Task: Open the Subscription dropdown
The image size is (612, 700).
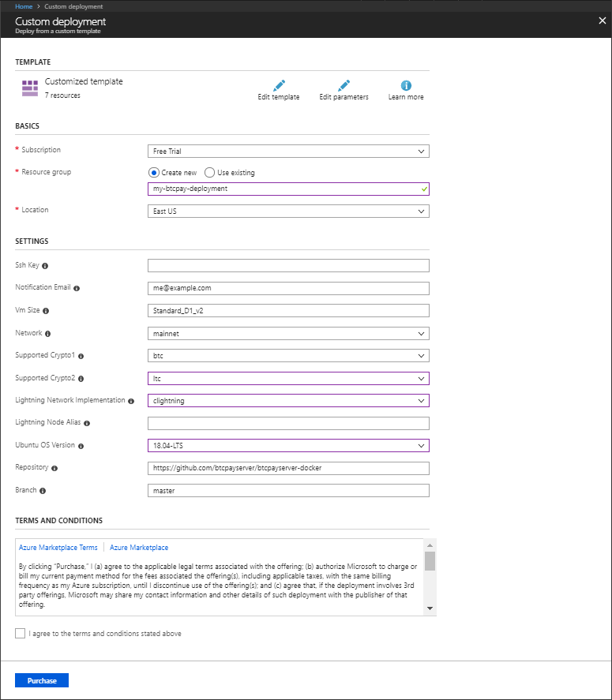Action: point(288,151)
